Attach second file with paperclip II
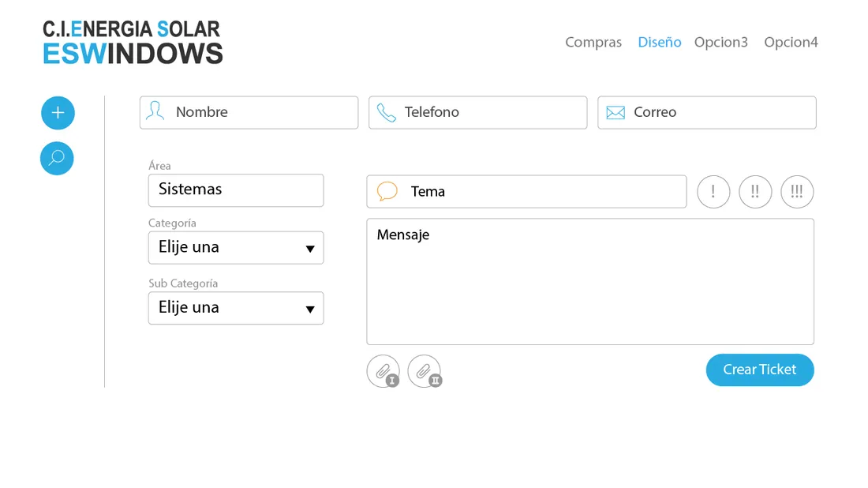 [425, 371]
